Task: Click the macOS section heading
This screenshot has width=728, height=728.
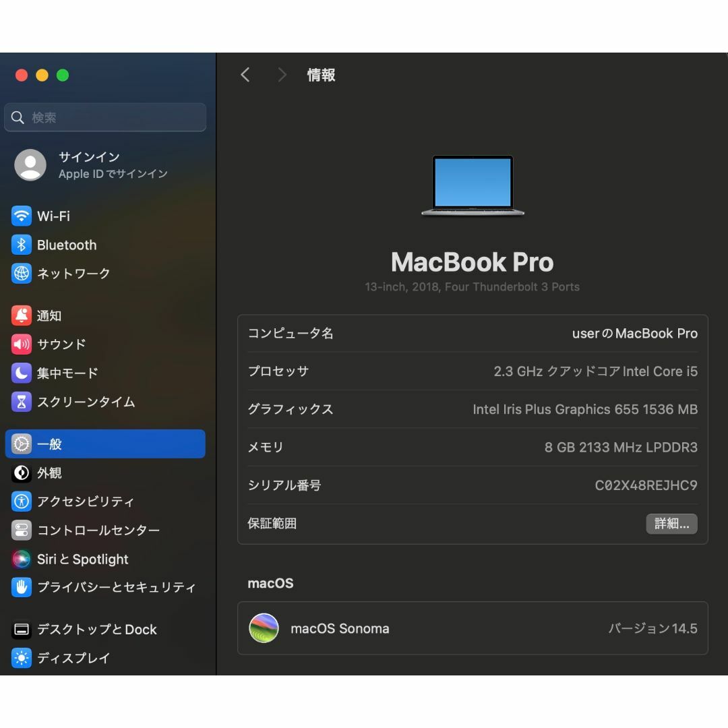Action: [x=271, y=583]
